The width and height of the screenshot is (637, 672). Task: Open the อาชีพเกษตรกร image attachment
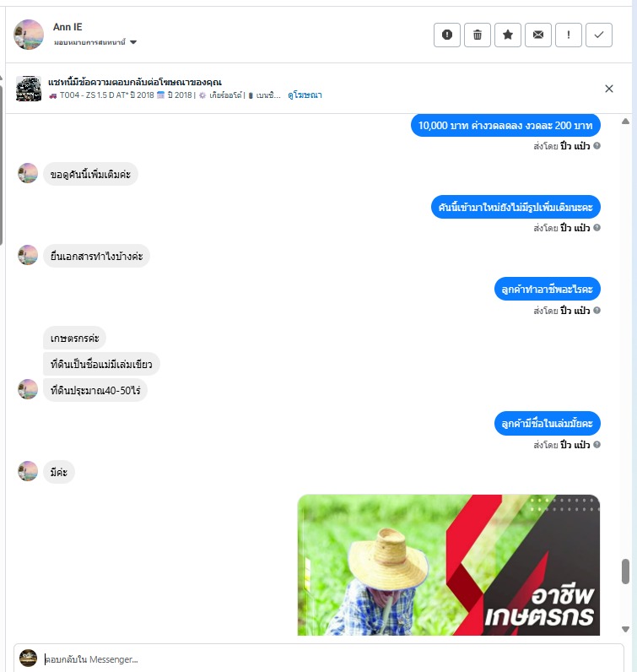pyautogui.click(x=449, y=565)
